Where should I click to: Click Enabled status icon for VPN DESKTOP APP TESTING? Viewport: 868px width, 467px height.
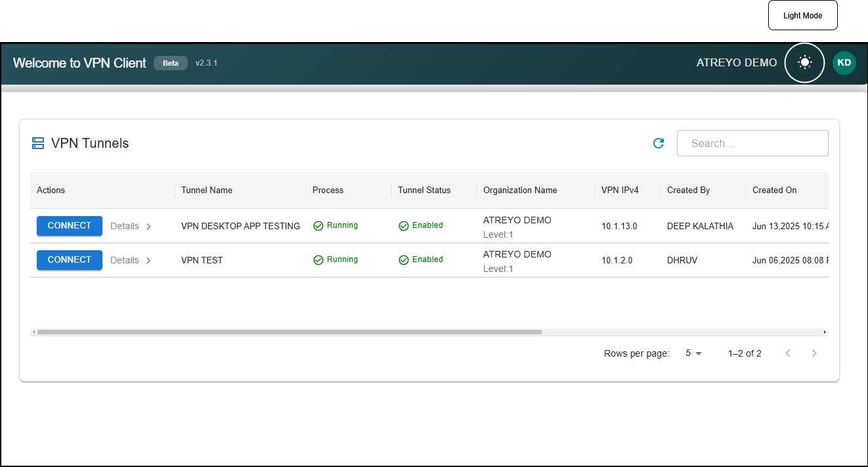(404, 226)
